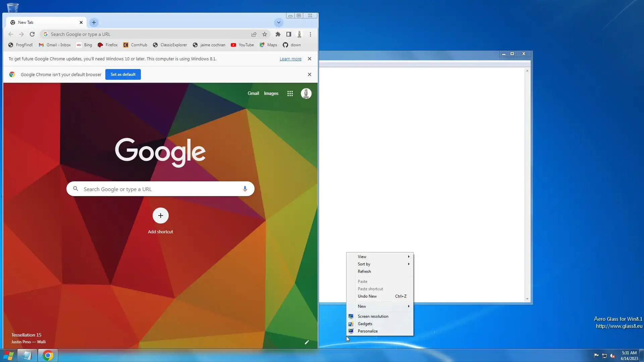Toggle the side panel icon

288,34
